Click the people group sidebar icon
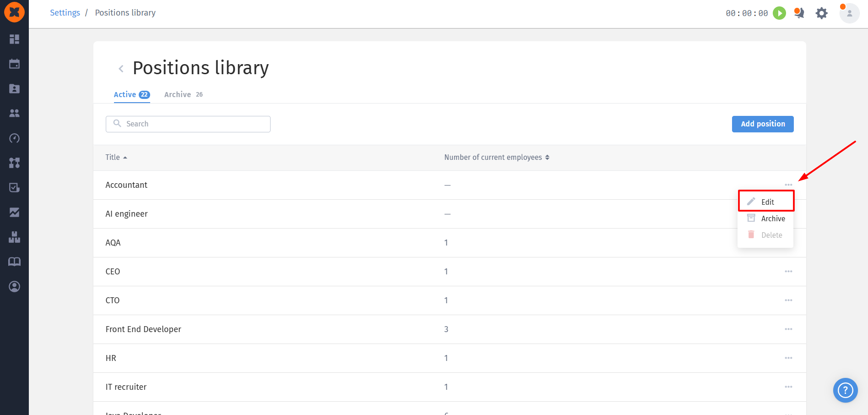 pyautogui.click(x=14, y=113)
